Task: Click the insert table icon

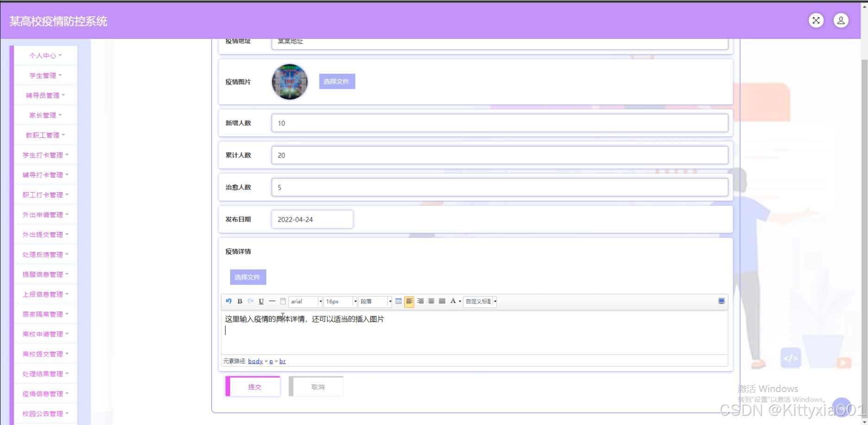Action: [399, 301]
